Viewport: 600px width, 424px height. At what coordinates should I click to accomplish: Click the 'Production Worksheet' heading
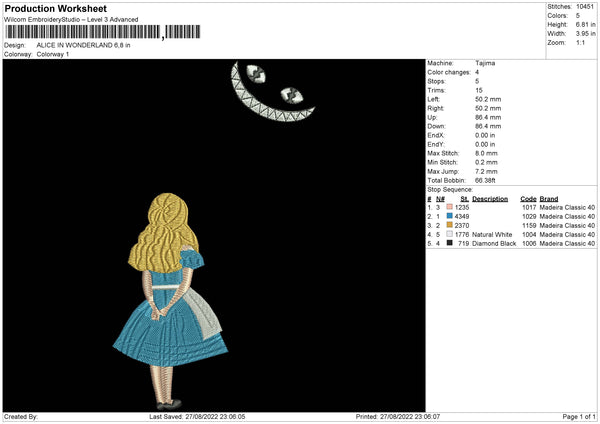point(55,8)
